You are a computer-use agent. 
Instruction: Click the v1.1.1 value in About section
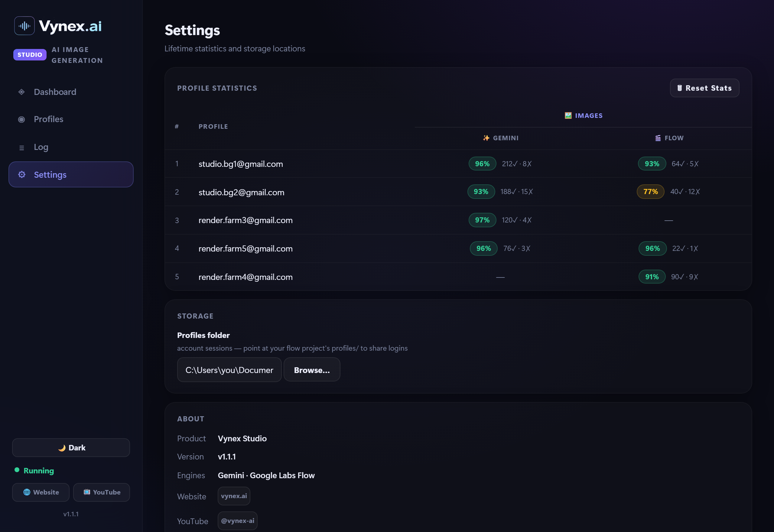coord(227,457)
